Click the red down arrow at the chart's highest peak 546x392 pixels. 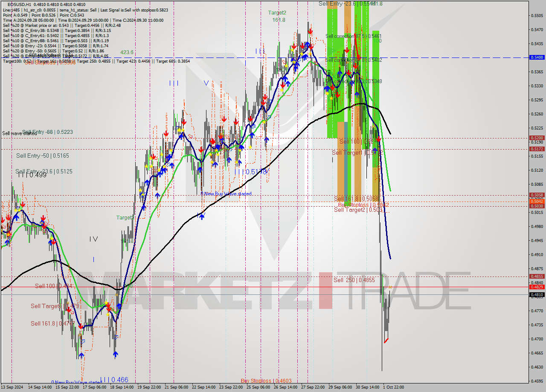tap(310, 32)
